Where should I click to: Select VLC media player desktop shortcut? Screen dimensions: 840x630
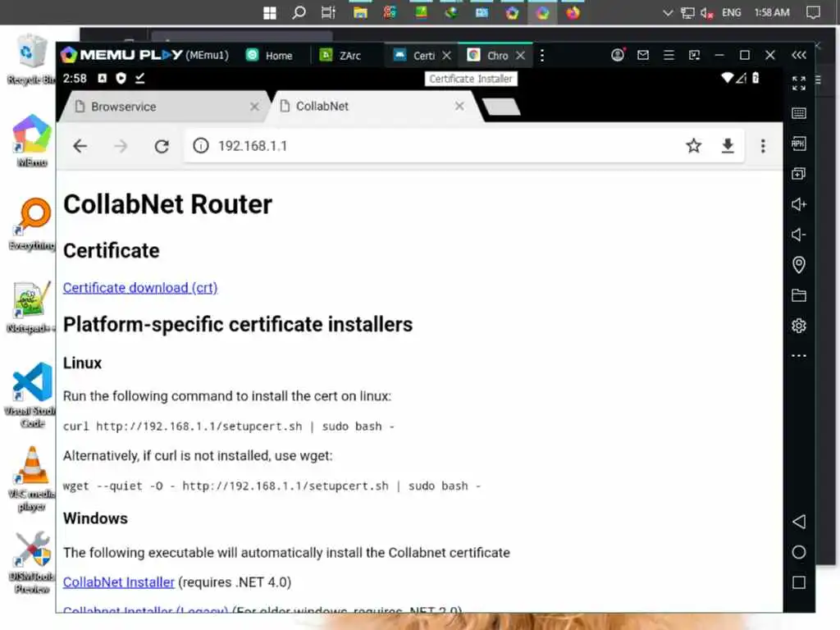32,478
